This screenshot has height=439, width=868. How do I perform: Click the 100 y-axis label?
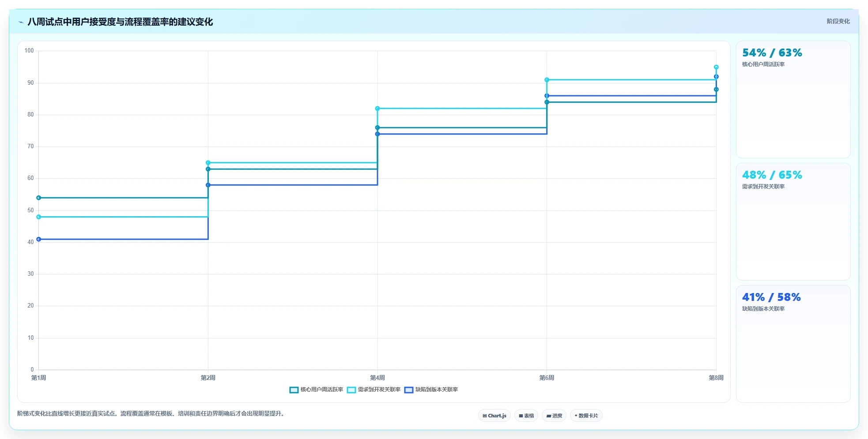click(x=29, y=51)
